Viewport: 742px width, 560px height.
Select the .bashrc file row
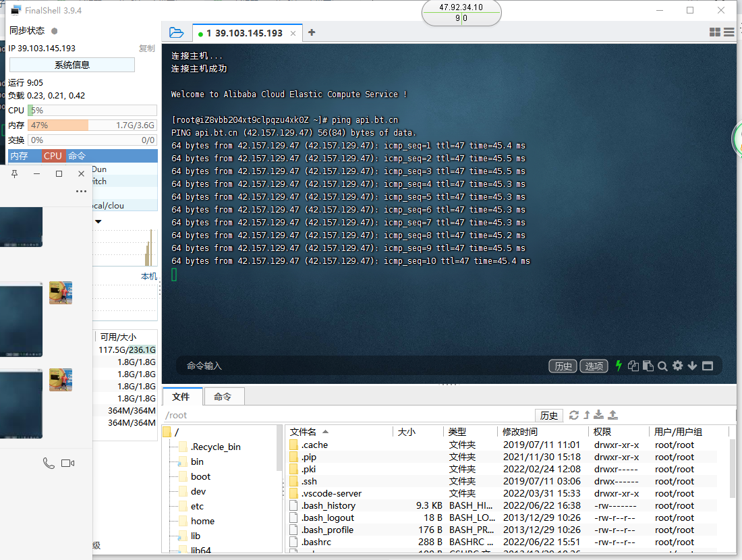(x=503, y=542)
